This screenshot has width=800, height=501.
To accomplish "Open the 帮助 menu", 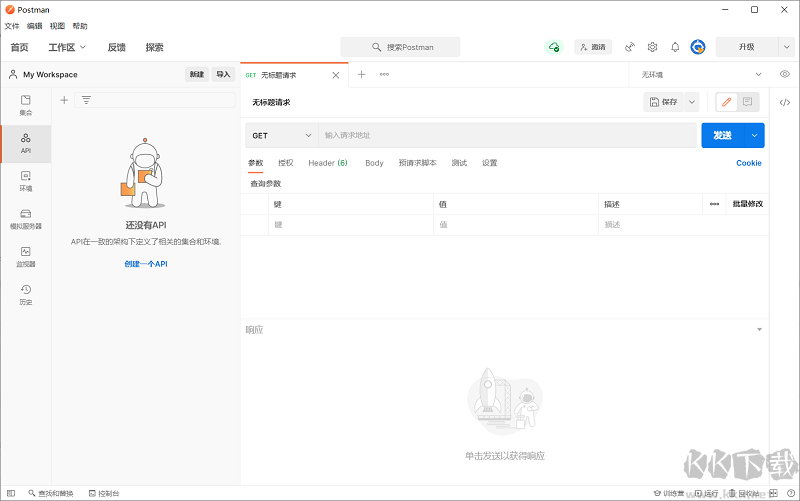I will pyautogui.click(x=80, y=26).
